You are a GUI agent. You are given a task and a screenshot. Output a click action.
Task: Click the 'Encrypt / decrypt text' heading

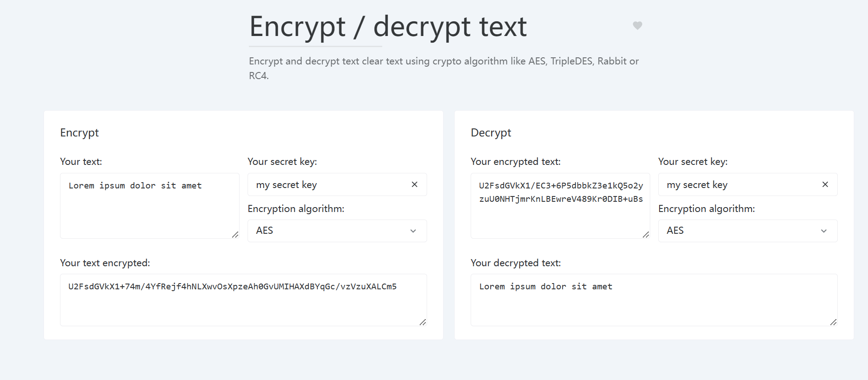click(388, 27)
